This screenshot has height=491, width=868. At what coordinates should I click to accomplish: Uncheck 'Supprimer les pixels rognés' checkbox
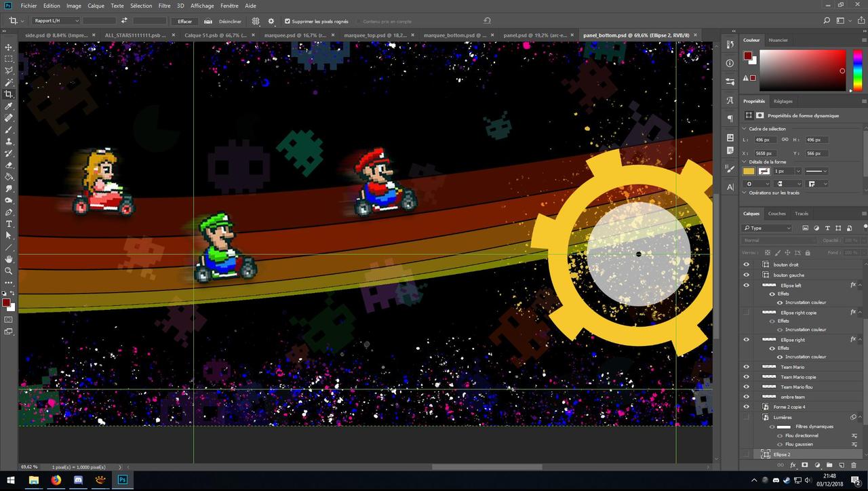click(x=287, y=21)
